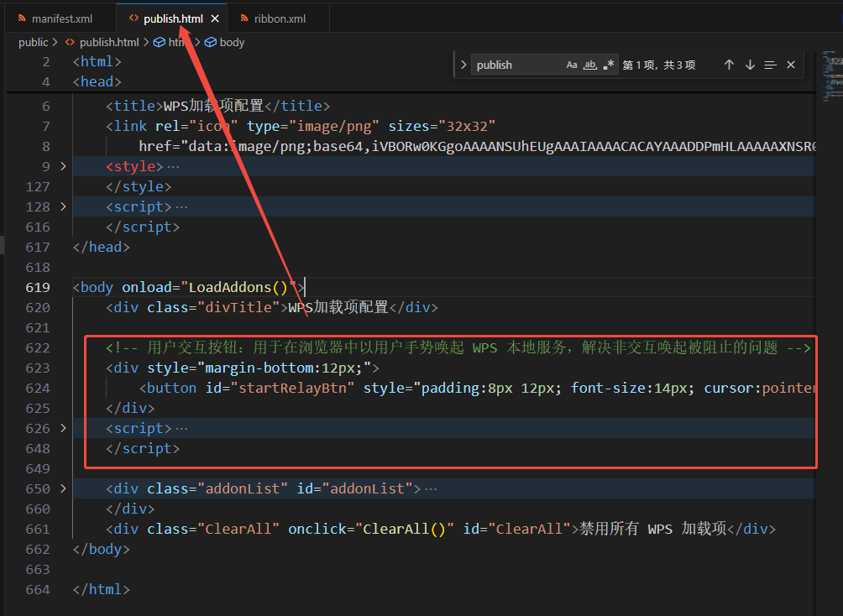Viewport: 843px width, 616px height.
Task: Click ClearAll() onclick text
Action: pos(405,529)
